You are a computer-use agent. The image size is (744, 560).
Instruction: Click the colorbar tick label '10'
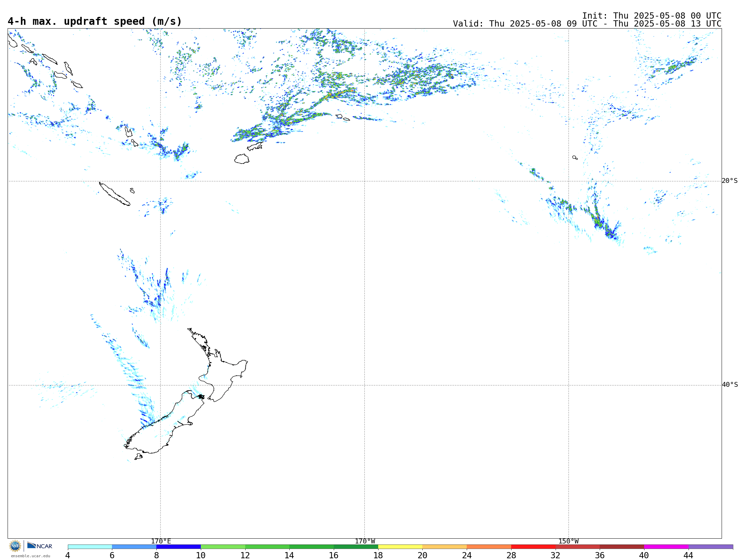point(201,555)
